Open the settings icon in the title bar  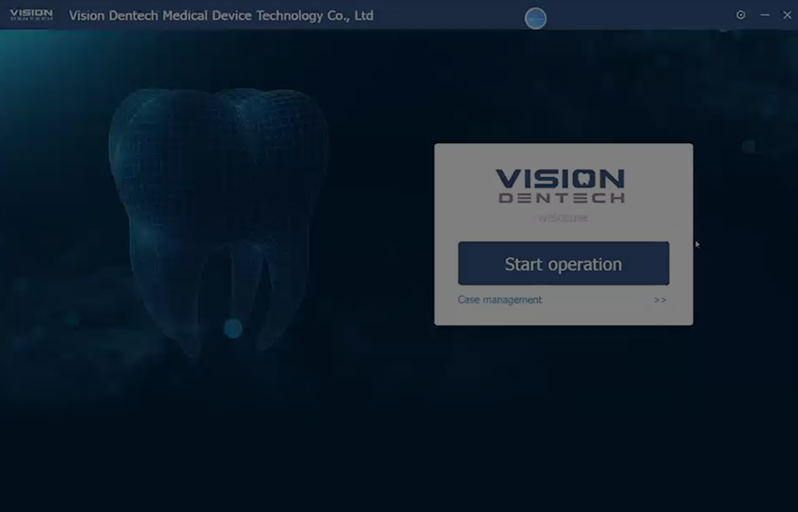pyautogui.click(x=741, y=15)
